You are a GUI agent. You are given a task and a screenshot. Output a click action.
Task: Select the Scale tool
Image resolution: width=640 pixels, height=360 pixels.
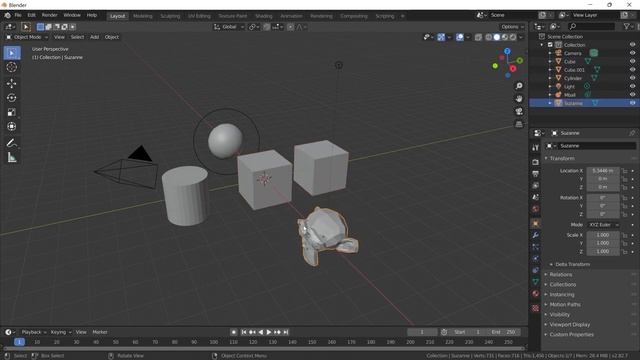pos(12,112)
